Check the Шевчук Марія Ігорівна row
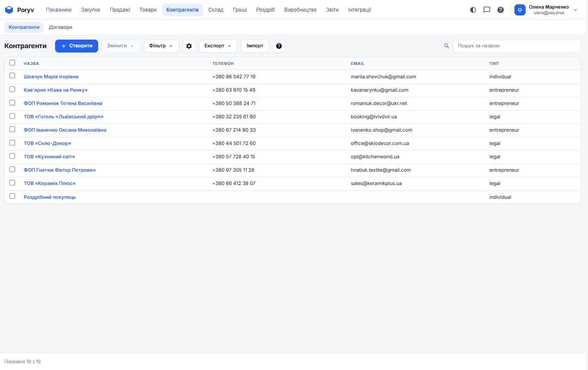 point(12,76)
